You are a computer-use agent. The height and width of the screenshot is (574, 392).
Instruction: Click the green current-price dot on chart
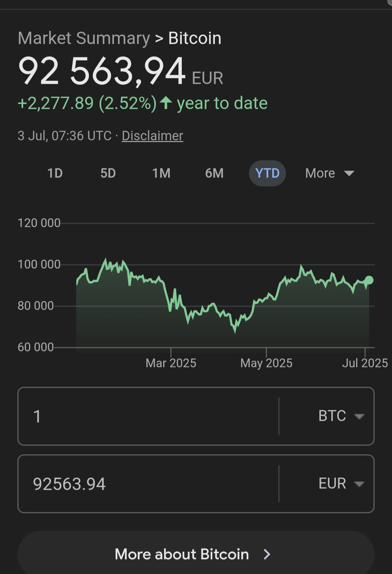369,280
